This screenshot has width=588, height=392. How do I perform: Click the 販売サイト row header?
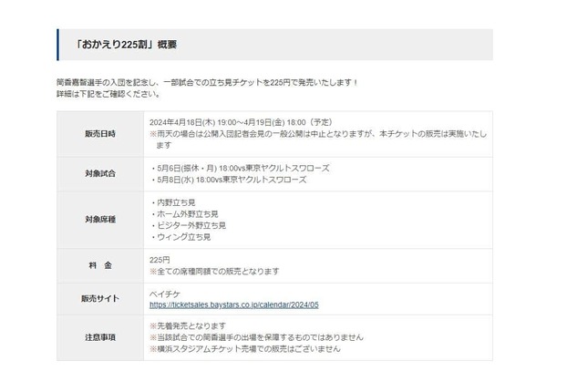[x=100, y=300]
